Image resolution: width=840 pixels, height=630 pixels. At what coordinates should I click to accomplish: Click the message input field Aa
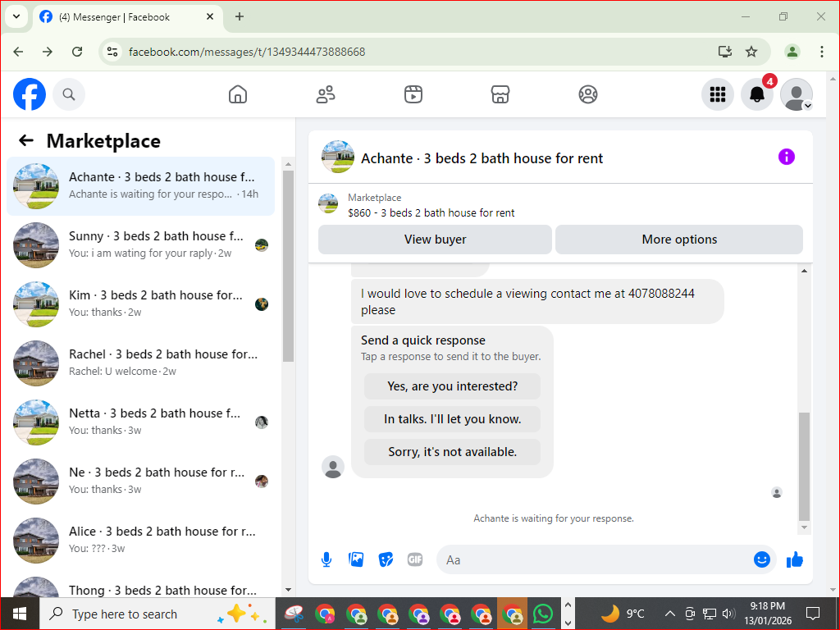pyautogui.click(x=595, y=559)
